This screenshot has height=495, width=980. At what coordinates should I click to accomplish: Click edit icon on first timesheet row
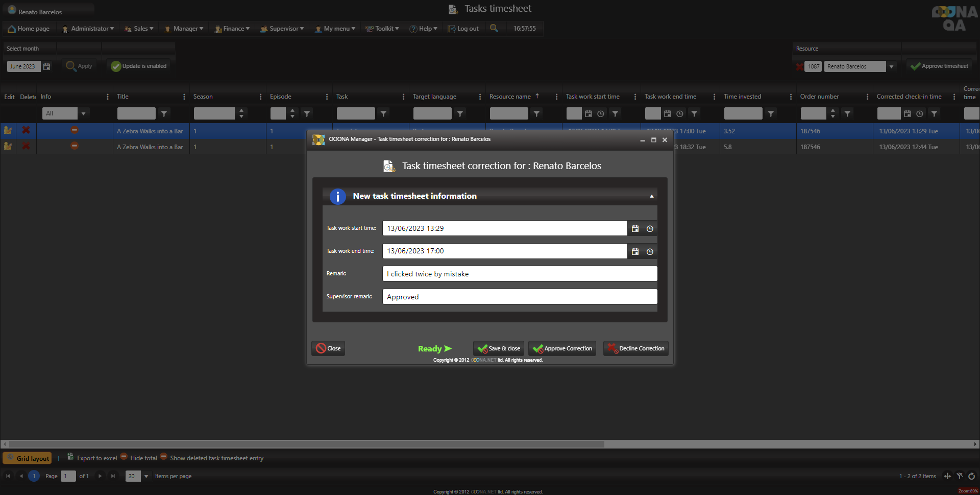click(x=8, y=131)
